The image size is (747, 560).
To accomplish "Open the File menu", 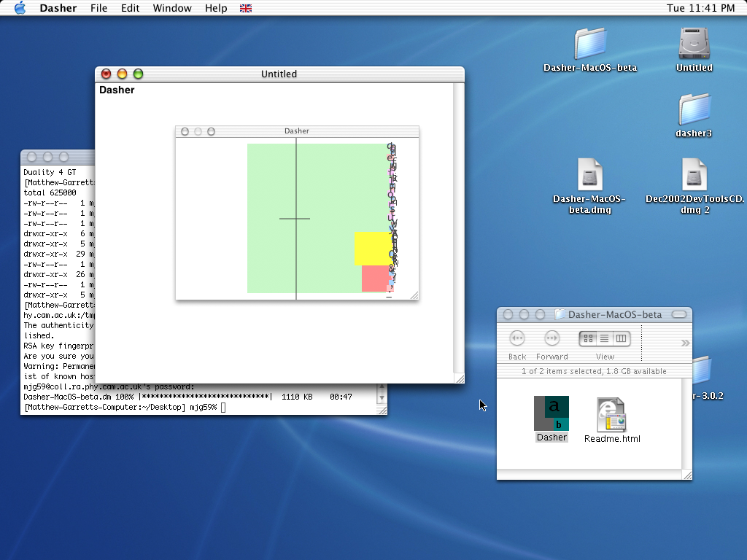I will (x=98, y=8).
